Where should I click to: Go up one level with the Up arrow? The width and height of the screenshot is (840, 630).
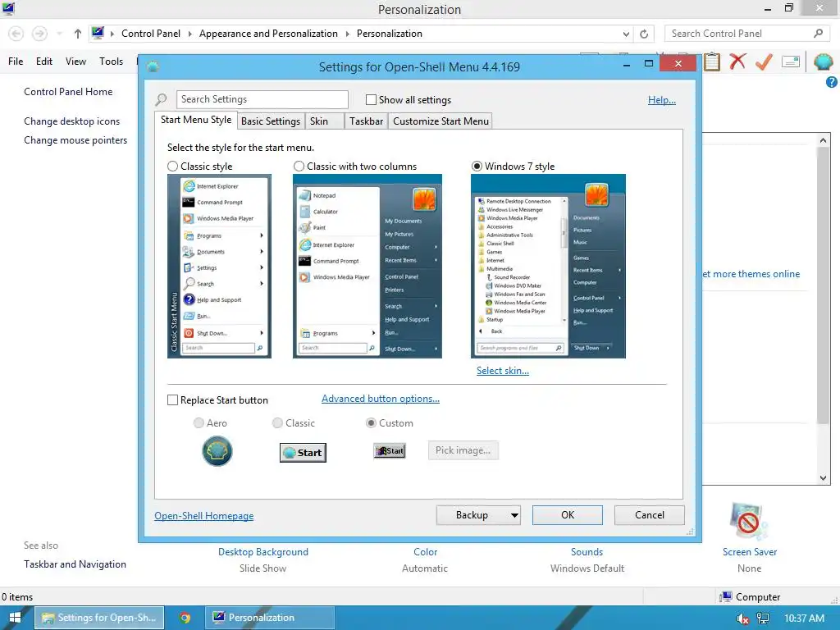[78, 34]
